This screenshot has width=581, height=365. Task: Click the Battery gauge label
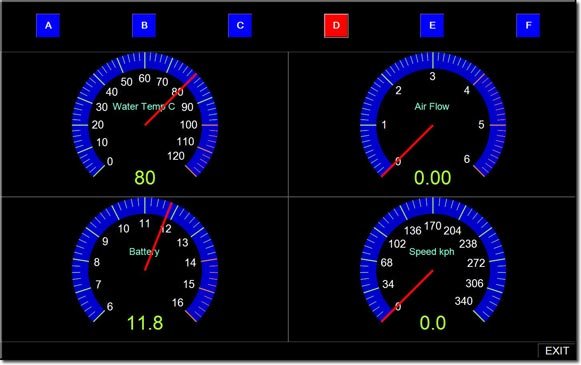click(144, 252)
